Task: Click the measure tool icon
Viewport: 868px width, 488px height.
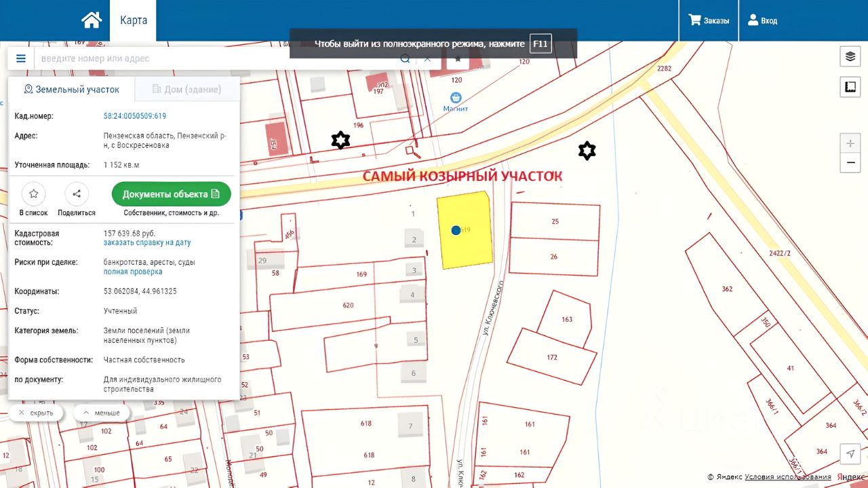Action: pyautogui.click(x=850, y=87)
